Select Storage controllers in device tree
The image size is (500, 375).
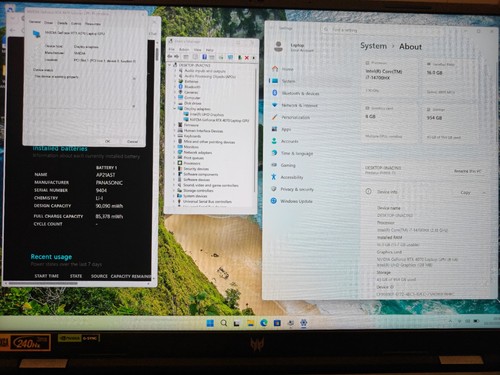click(x=198, y=191)
